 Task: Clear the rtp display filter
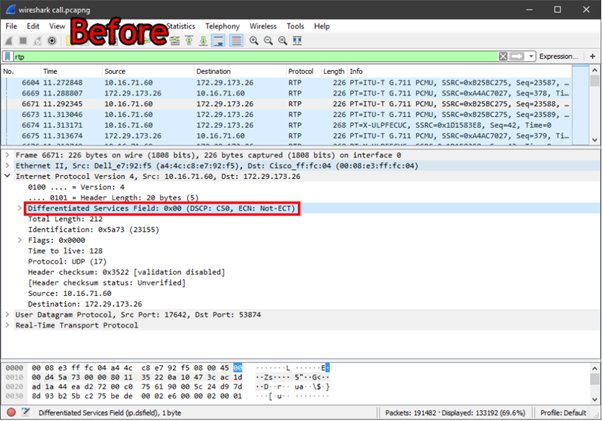503,56
